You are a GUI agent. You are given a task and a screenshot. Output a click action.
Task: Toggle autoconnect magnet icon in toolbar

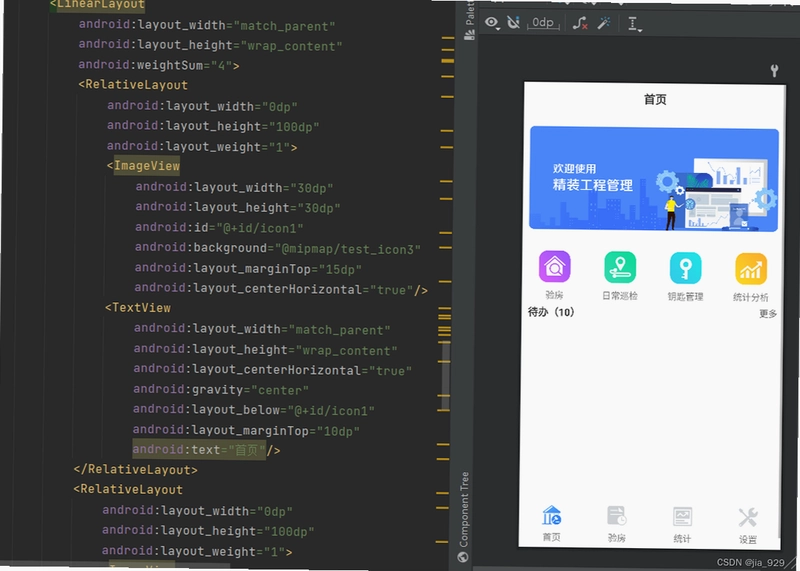tap(513, 22)
